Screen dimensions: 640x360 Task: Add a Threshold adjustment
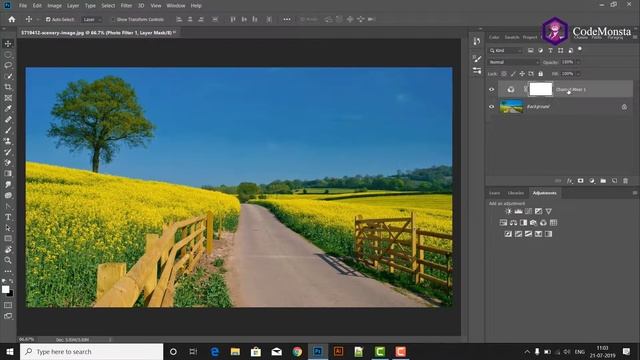pyautogui.click(x=529, y=234)
